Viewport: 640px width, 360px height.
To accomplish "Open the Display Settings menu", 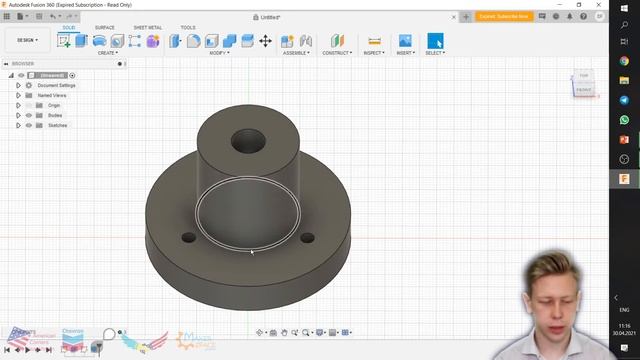I will pos(321,333).
